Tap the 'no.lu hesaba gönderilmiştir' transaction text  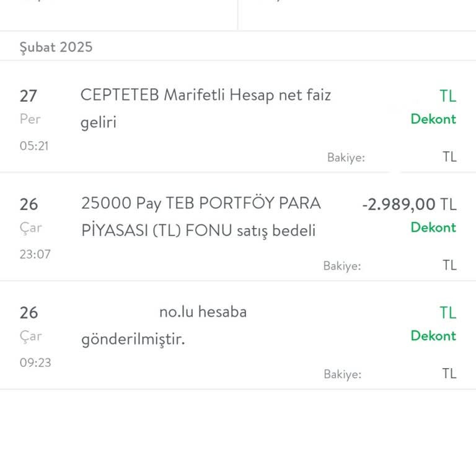(x=164, y=325)
